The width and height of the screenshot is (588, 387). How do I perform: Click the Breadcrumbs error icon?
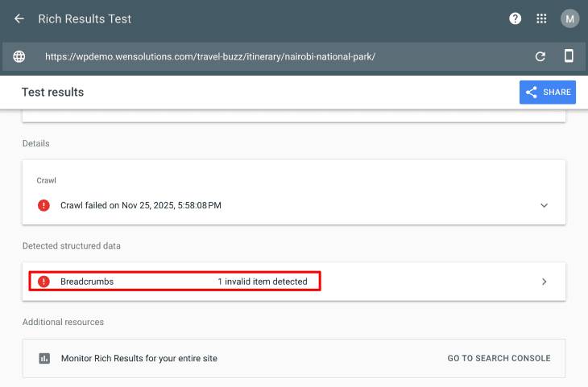[x=43, y=282]
